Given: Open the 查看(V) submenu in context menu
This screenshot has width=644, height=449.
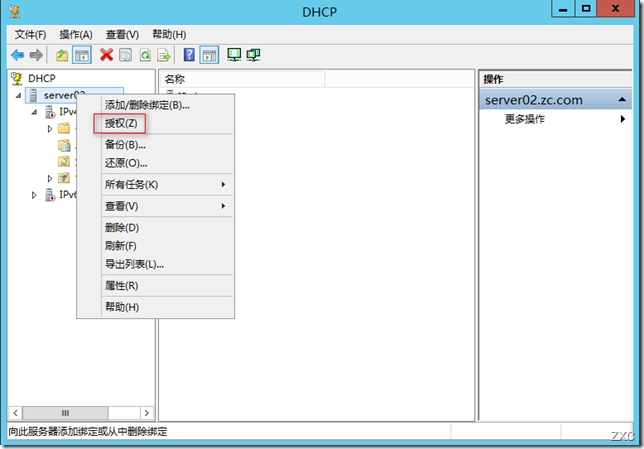Looking at the screenshot, I should [168, 206].
